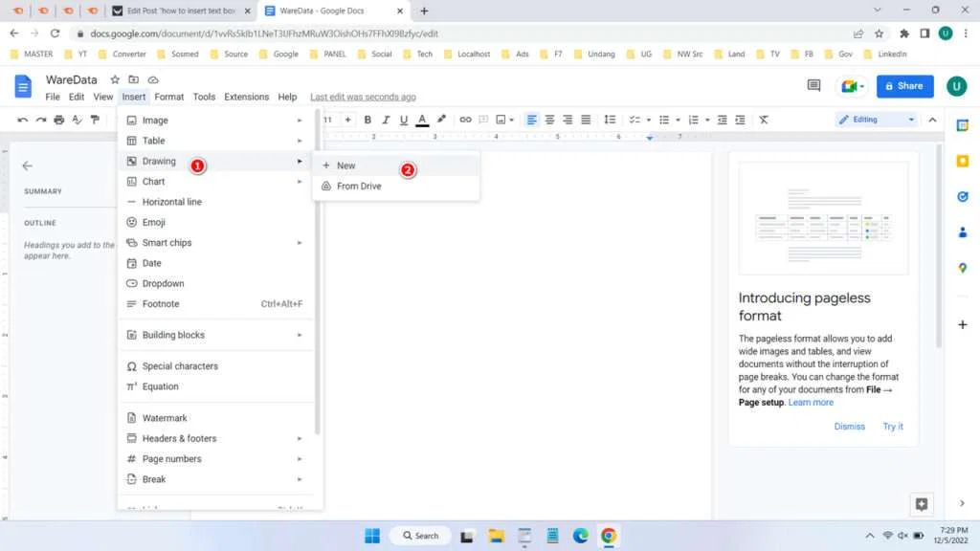The height and width of the screenshot is (551, 980).
Task: Expand the bulleted list options arrow
Action: pos(679,120)
